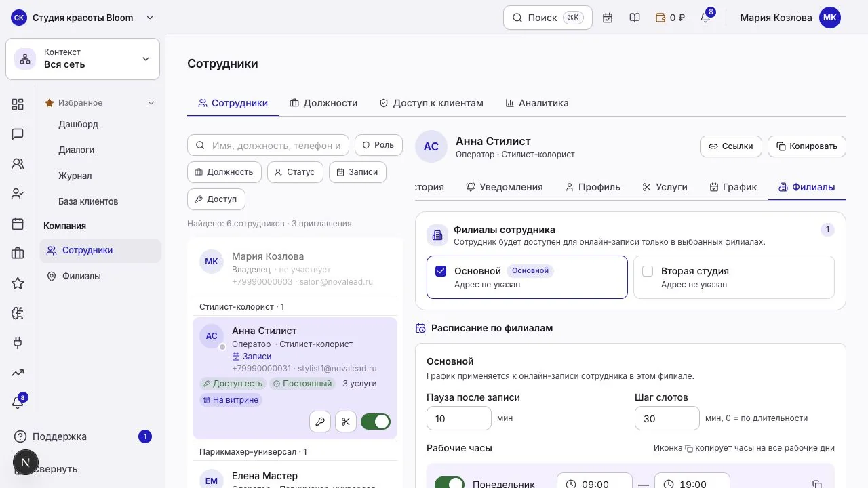Click scissors services icon on Анна Стилист card
Screen dimensions: 868x488
346,422
